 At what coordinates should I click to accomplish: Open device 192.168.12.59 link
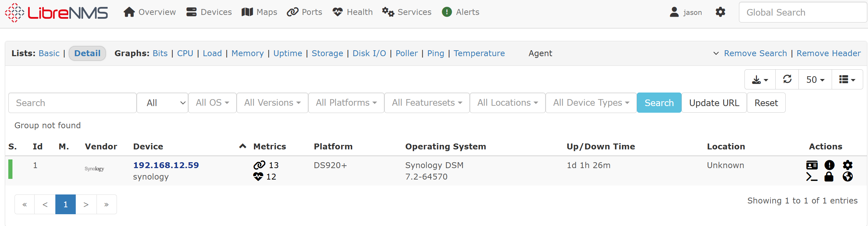pos(166,165)
